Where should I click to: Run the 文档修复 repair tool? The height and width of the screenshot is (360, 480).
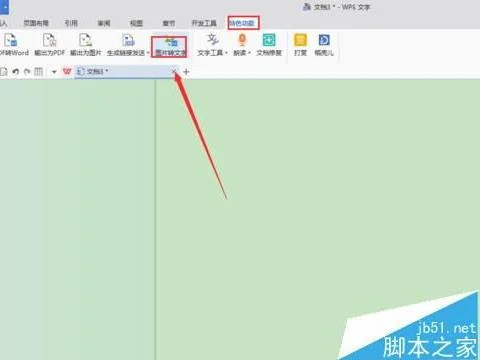269,45
